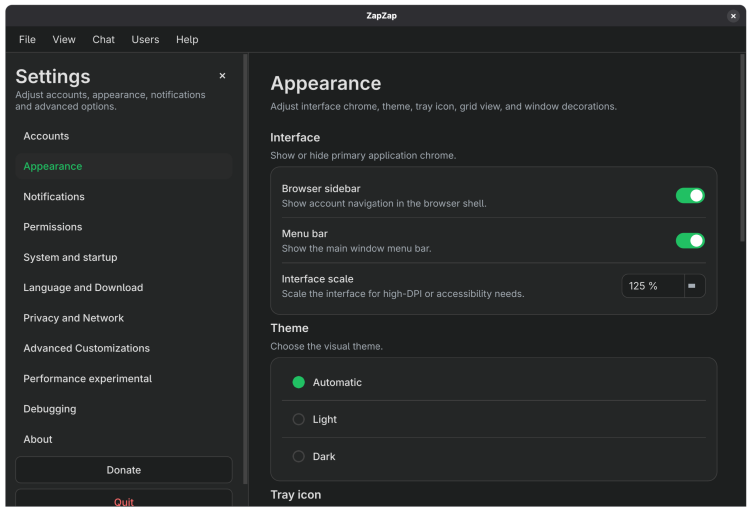This screenshot has height=512, width=752.
Task: Click the Appearance page title
Action: pyautogui.click(x=326, y=83)
